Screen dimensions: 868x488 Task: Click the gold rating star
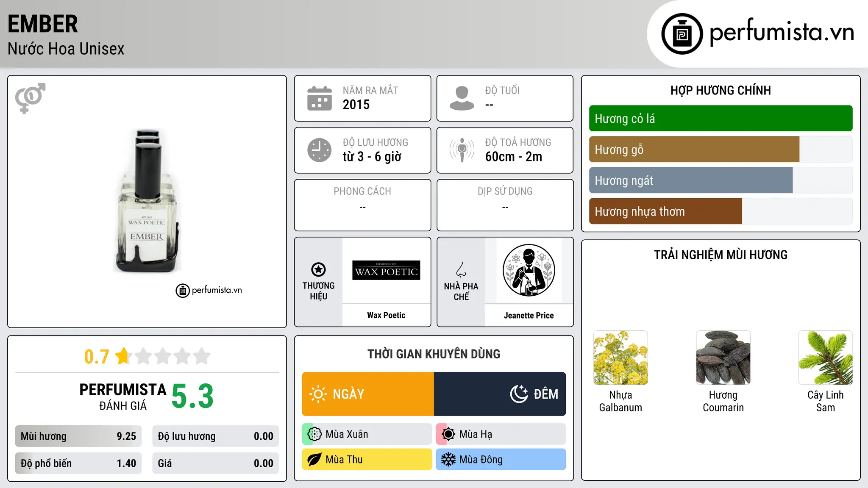pyautogui.click(x=123, y=356)
